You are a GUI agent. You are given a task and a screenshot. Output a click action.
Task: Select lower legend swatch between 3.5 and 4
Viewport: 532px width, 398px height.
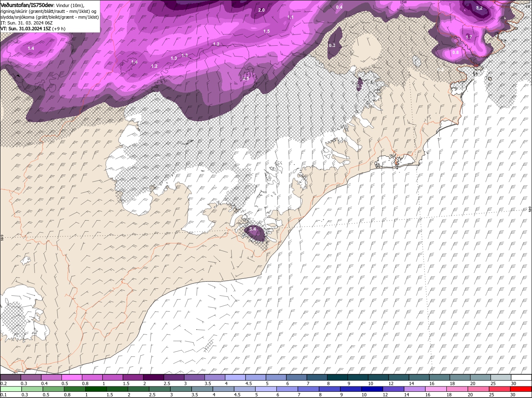click(202, 389)
